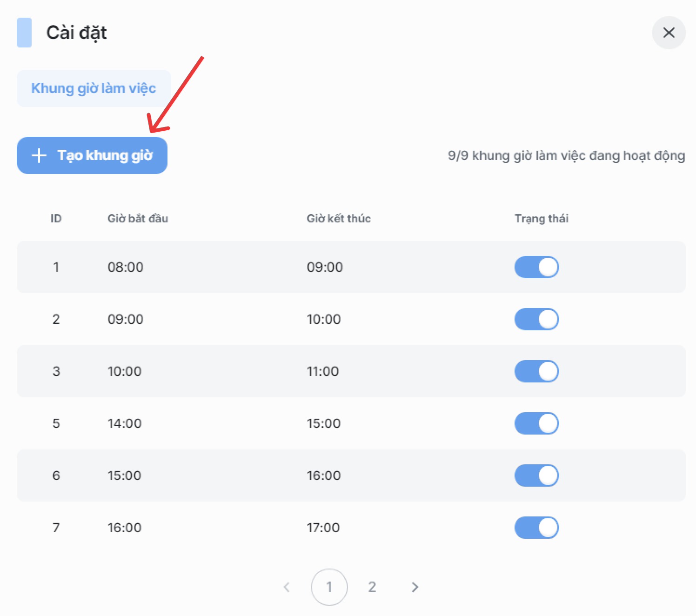Jump to pagination page 2

pyautogui.click(x=372, y=587)
